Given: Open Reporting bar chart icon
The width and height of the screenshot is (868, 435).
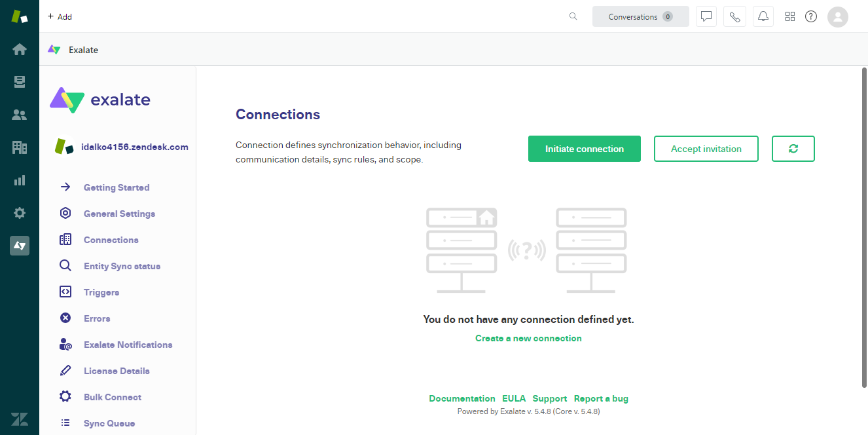Looking at the screenshot, I should click(x=20, y=180).
